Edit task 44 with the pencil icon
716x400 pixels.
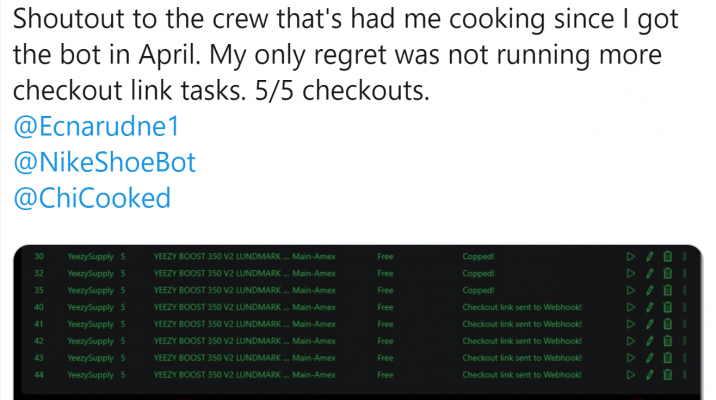click(649, 375)
